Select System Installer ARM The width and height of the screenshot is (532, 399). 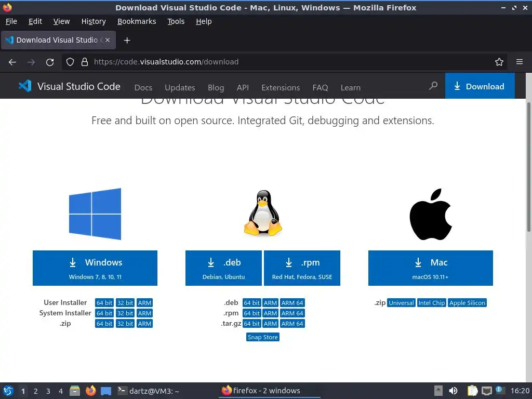[144, 313]
